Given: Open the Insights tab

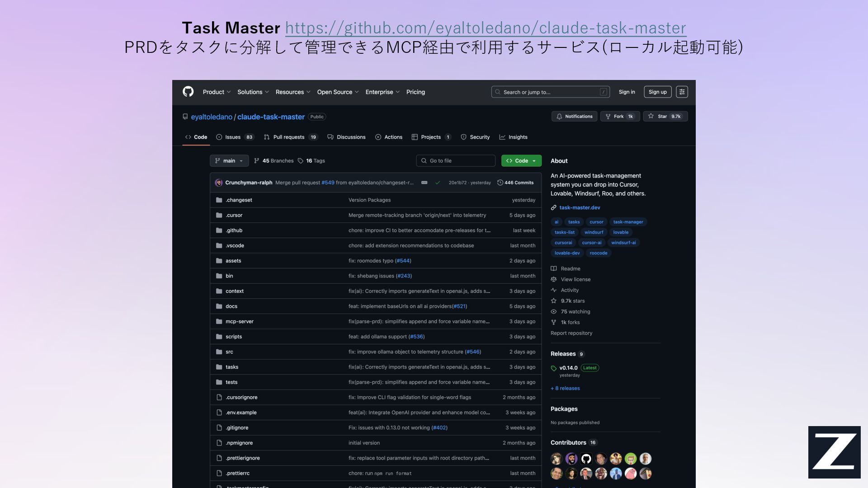Looking at the screenshot, I should 513,137.
